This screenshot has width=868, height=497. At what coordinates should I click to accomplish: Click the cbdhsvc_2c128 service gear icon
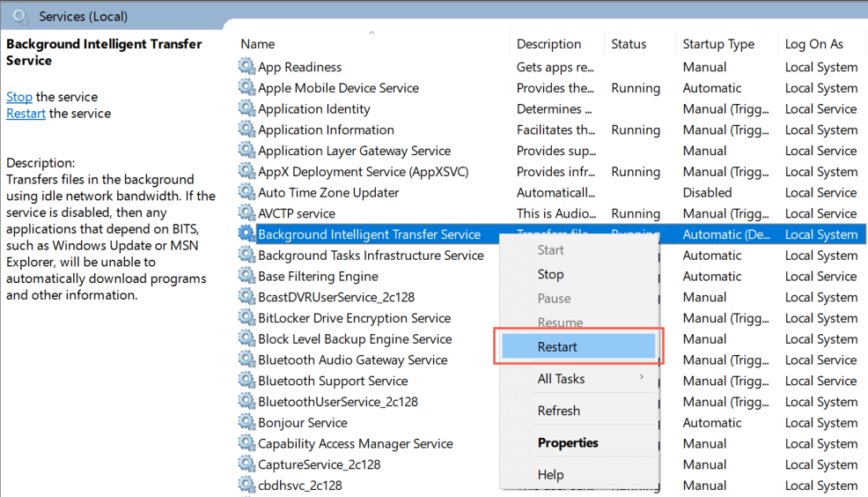246,486
